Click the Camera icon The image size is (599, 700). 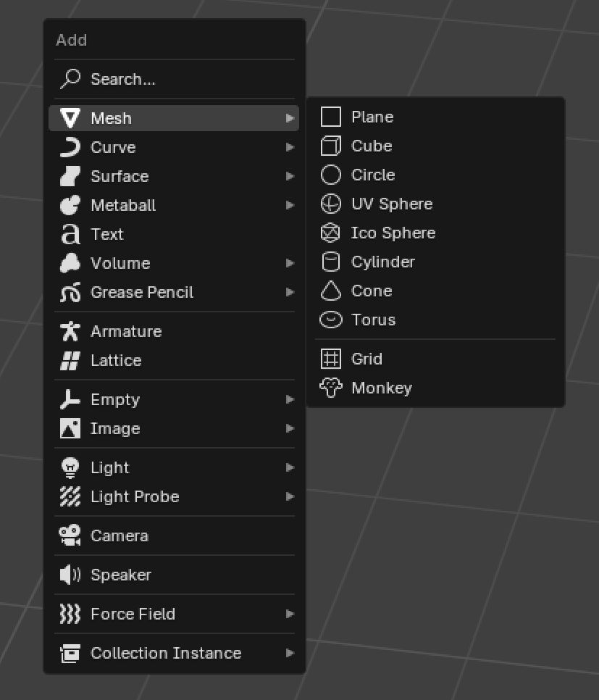pyautogui.click(x=70, y=536)
